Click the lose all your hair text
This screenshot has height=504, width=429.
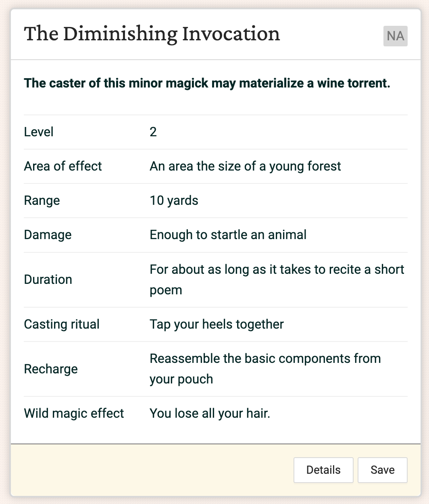tap(210, 413)
